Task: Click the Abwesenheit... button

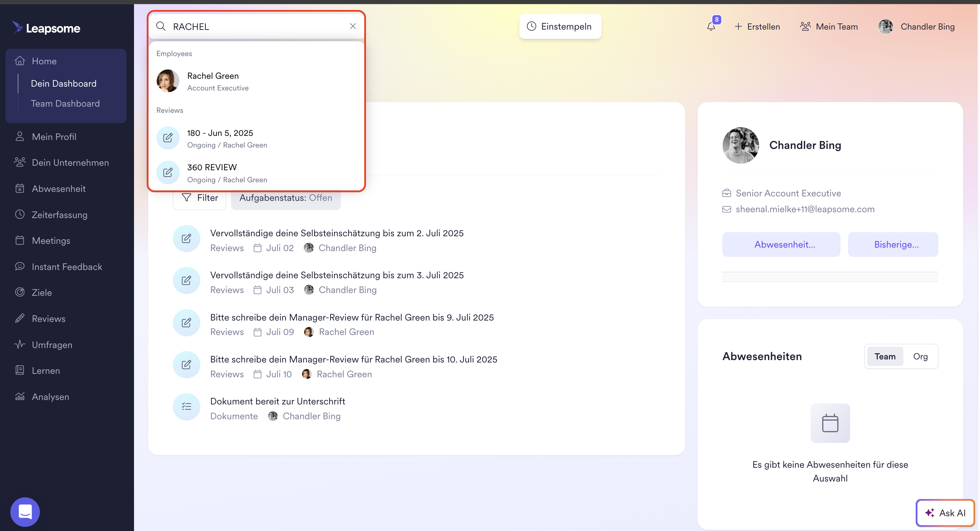Action: click(781, 245)
